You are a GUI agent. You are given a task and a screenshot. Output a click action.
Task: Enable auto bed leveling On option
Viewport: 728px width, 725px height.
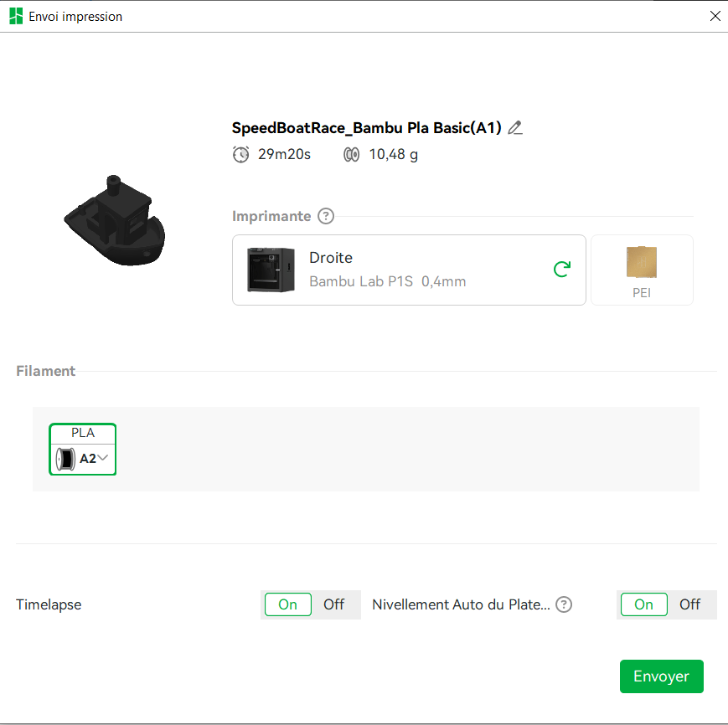tap(643, 604)
